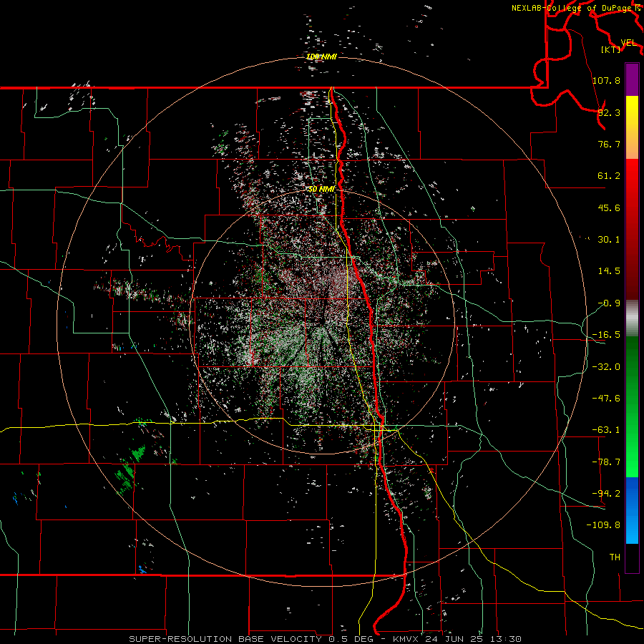Screen dimensions: 644x644
Task: Click the 50 NMI range ring label
Action: (x=321, y=189)
